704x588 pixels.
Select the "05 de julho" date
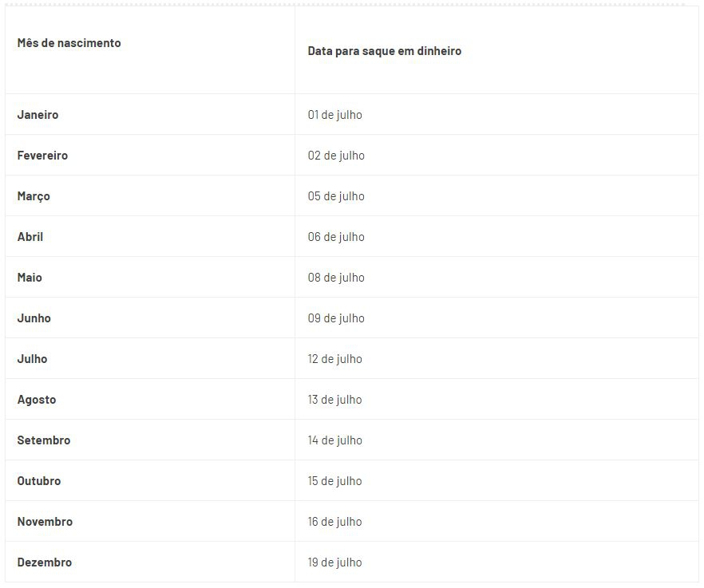[336, 196]
